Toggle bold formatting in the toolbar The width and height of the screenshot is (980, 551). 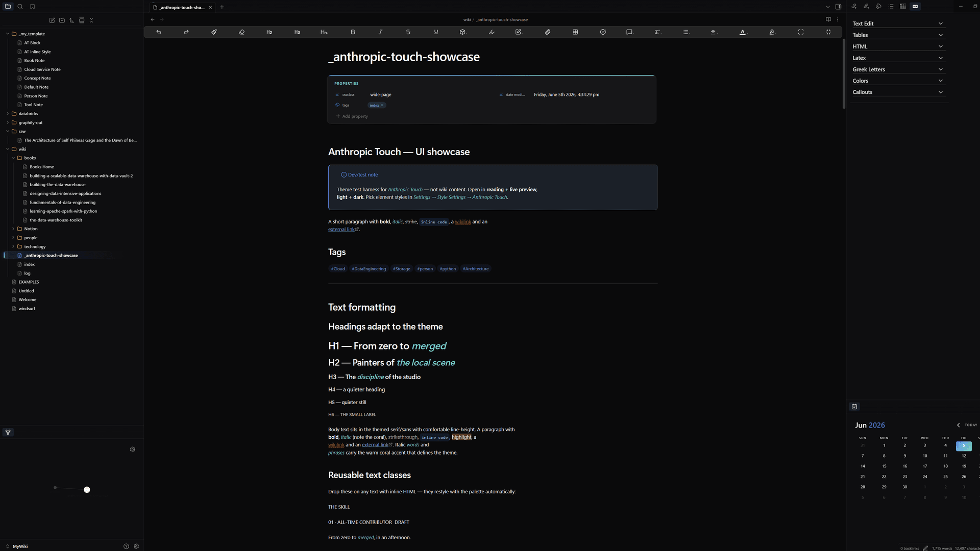click(353, 32)
